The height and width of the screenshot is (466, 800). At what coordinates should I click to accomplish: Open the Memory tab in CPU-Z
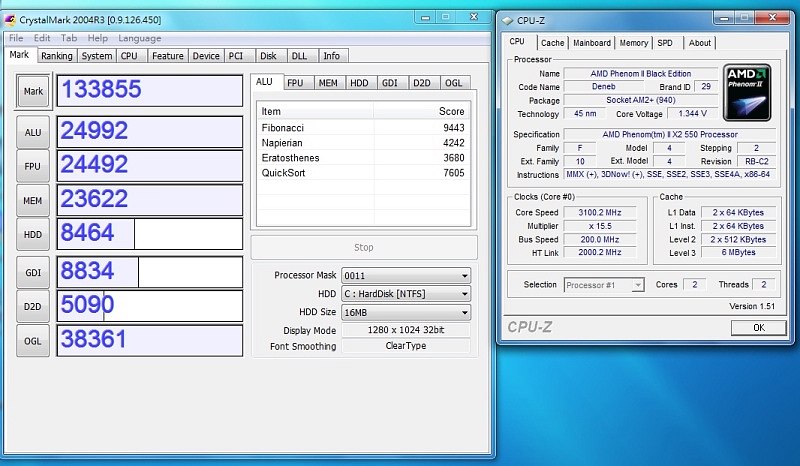[x=634, y=43]
